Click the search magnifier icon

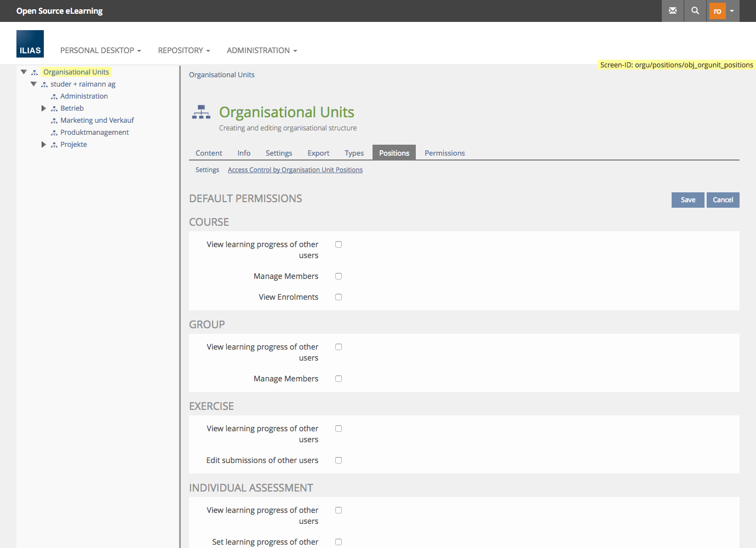point(695,11)
